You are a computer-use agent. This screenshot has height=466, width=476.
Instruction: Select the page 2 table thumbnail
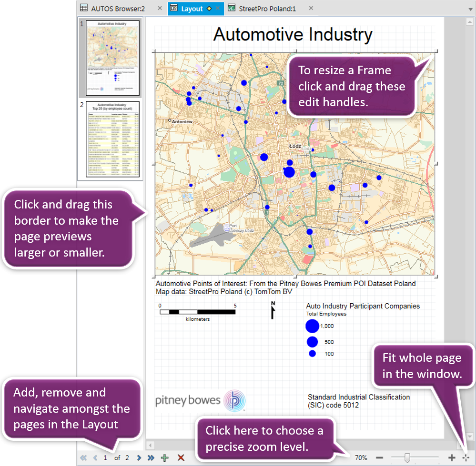click(112, 139)
